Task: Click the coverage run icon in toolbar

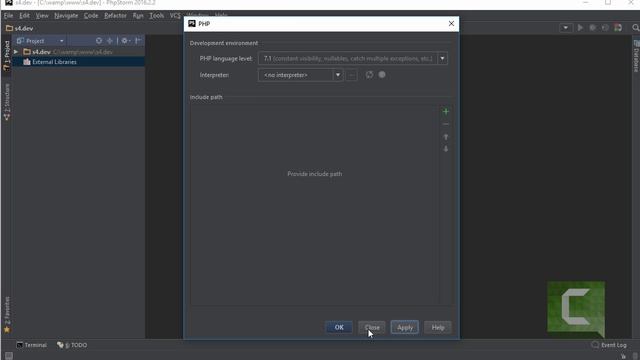Action: [605, 28]
